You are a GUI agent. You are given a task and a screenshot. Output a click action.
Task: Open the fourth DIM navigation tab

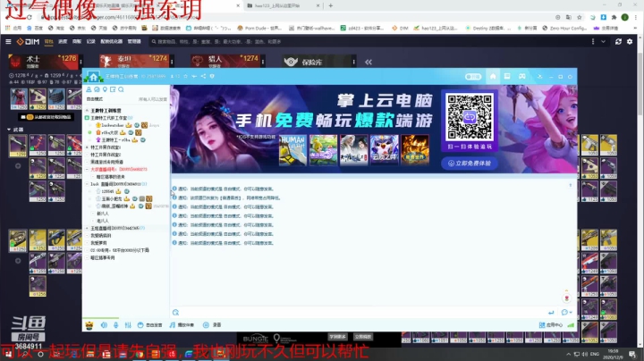pos(90,41)
